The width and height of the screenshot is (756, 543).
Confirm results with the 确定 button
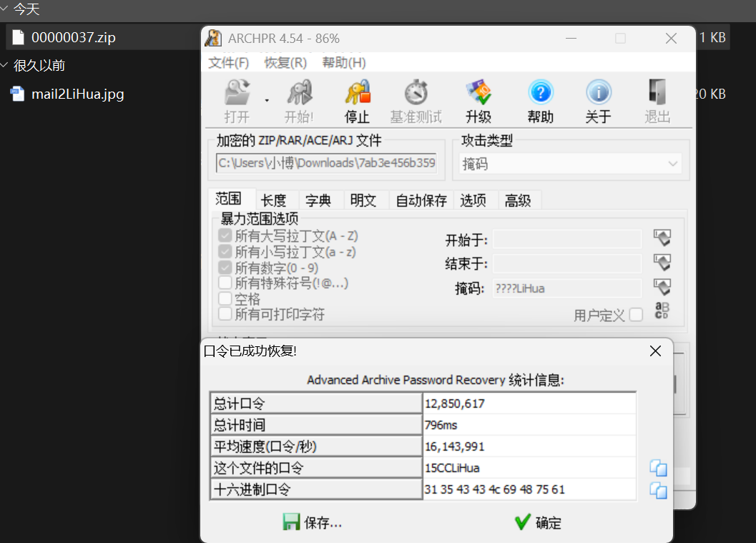pos(537,522)
